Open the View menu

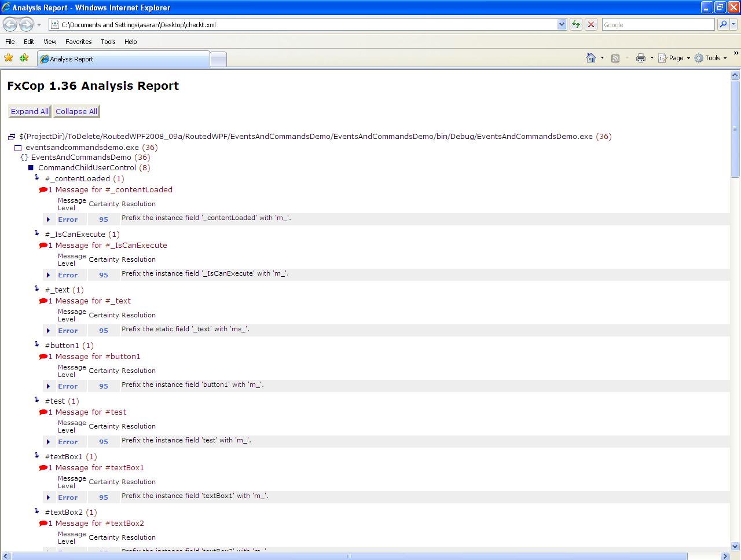coord(50,42)
